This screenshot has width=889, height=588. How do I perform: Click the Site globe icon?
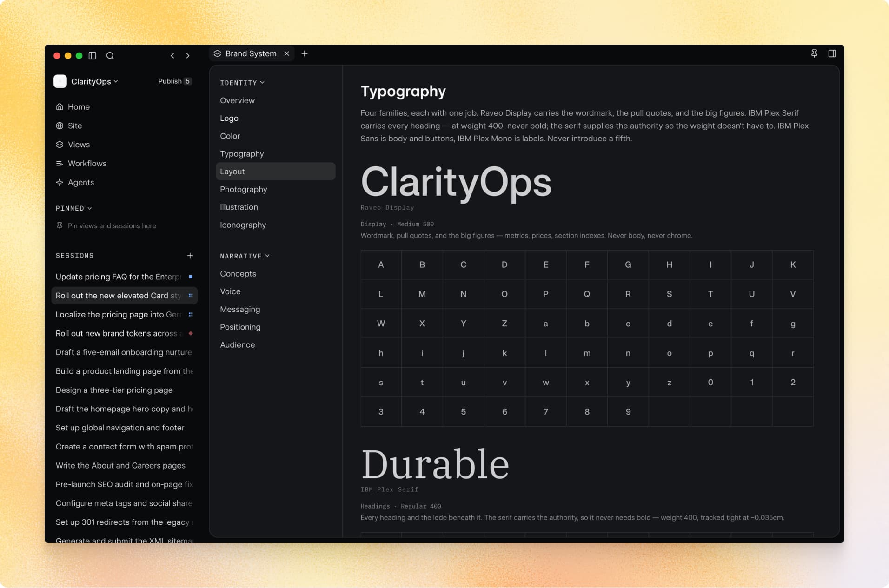pyautogui.click(x=60, y=126)
